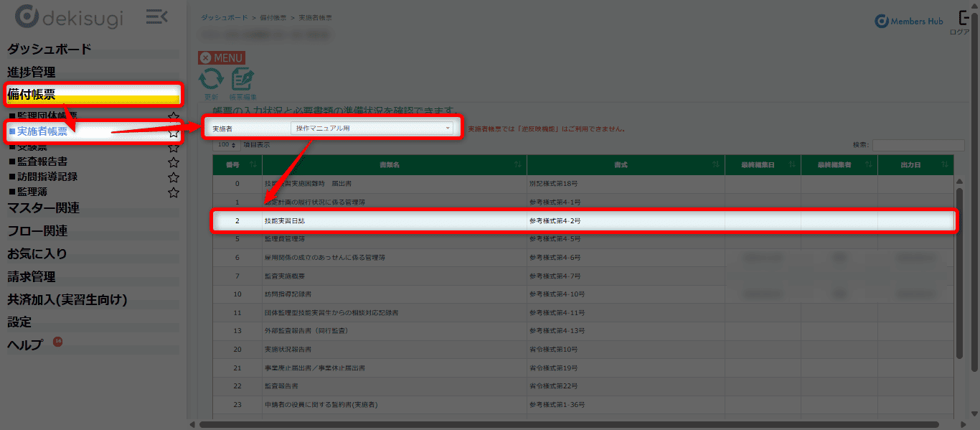Click the 更新 refresh icon
The height and width of the screenshot is (430, 980).
pos(211,80)
